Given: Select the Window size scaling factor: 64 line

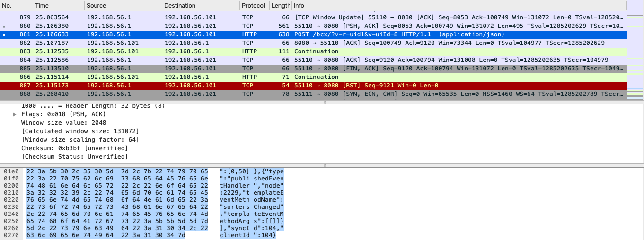Looking at the screenshot, I should (80, 140).
